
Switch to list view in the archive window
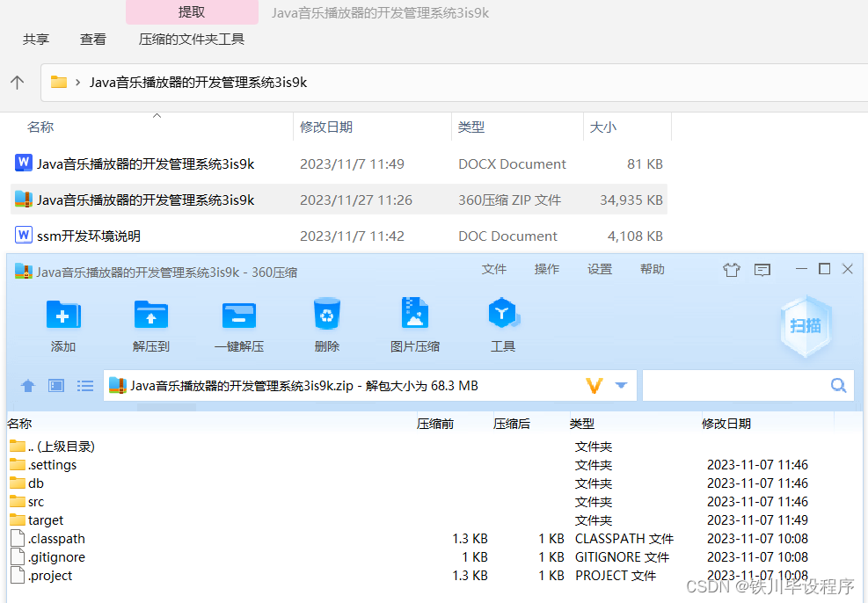84,385
